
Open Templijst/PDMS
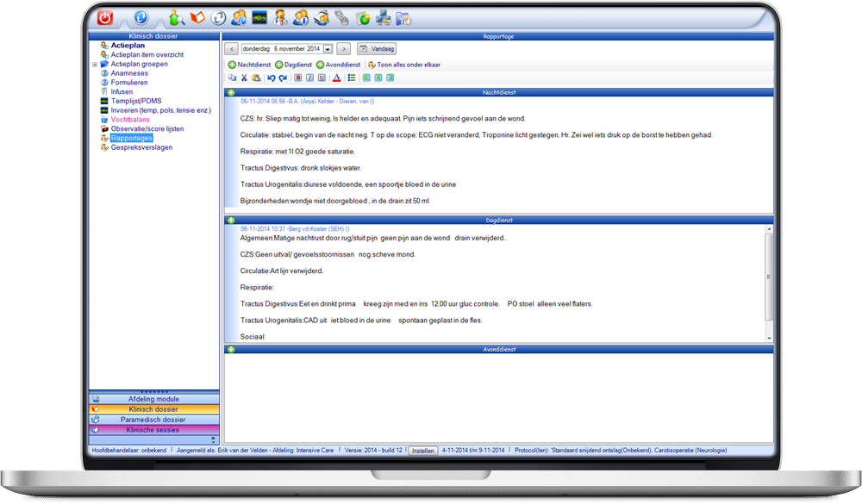(136, 101)
